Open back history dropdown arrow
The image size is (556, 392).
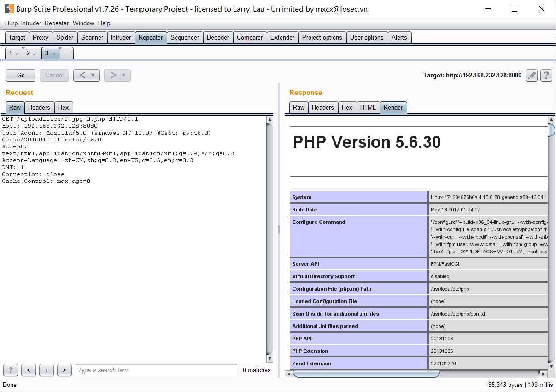point(94,75)
